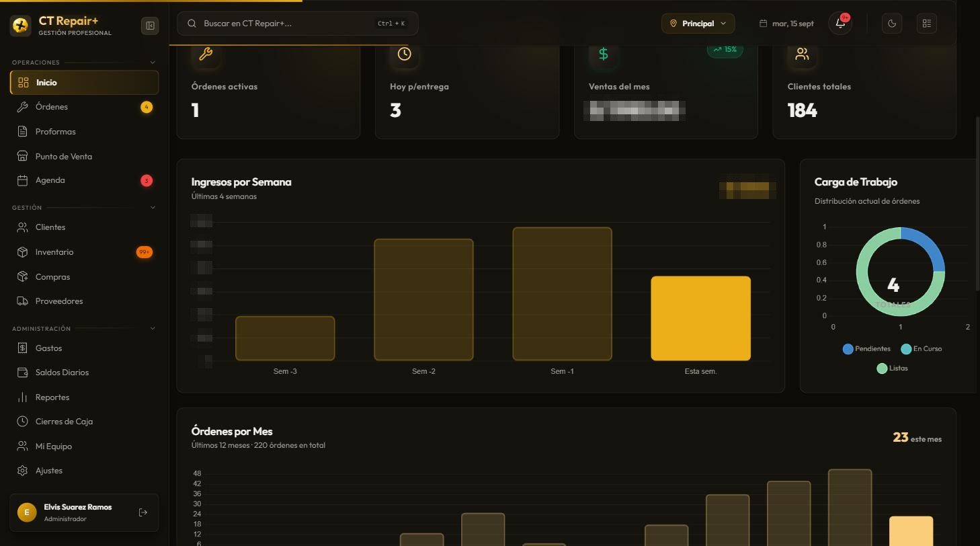Open Inventario in the sidebar
Viewport: 980px width, 546px height.
click(85, 252)
